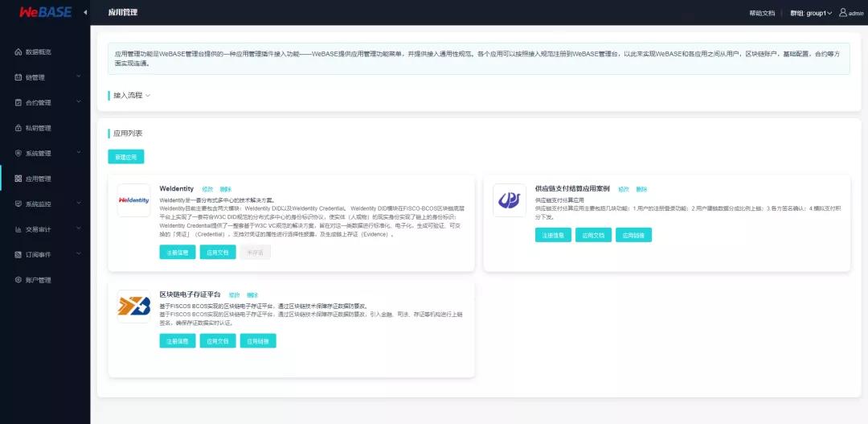The image size is (868, 424).
Task: Click the 链管理 calendar icon in sidebar
Action: click(x=18, y=77)
